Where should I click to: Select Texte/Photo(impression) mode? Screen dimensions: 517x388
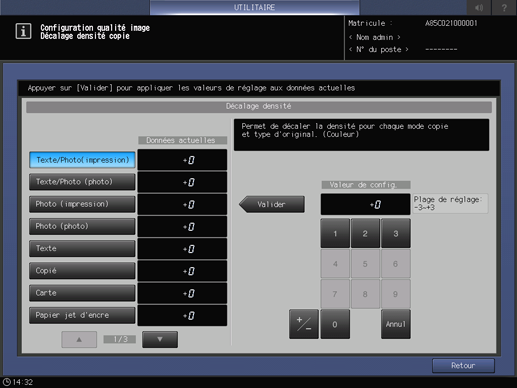click(82, 160)
